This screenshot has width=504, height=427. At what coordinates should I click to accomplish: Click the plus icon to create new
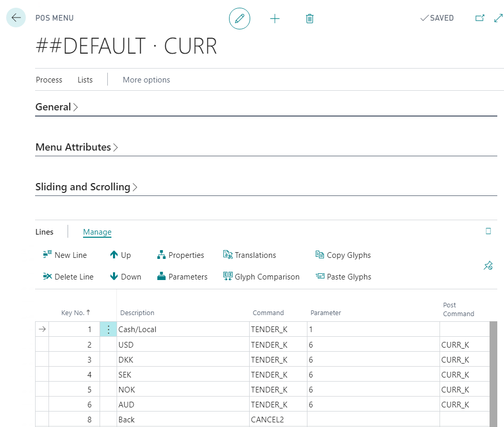tap(275, 19)
